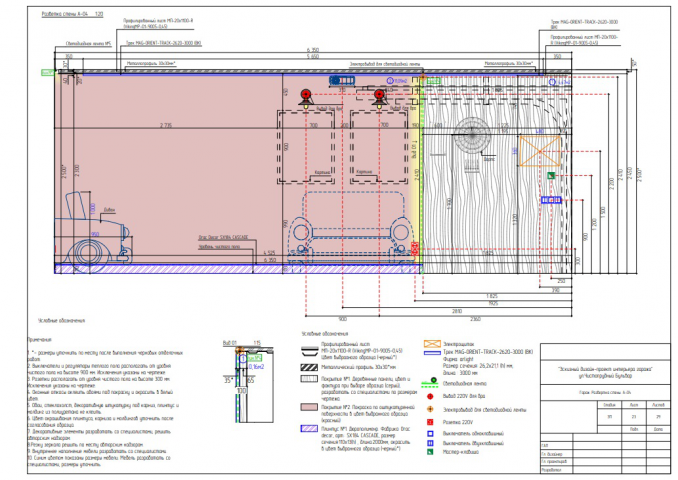Click the Выключатель двухклавишный legend symbol
This screenshot has width=678, height=480.
click(430, 443)
